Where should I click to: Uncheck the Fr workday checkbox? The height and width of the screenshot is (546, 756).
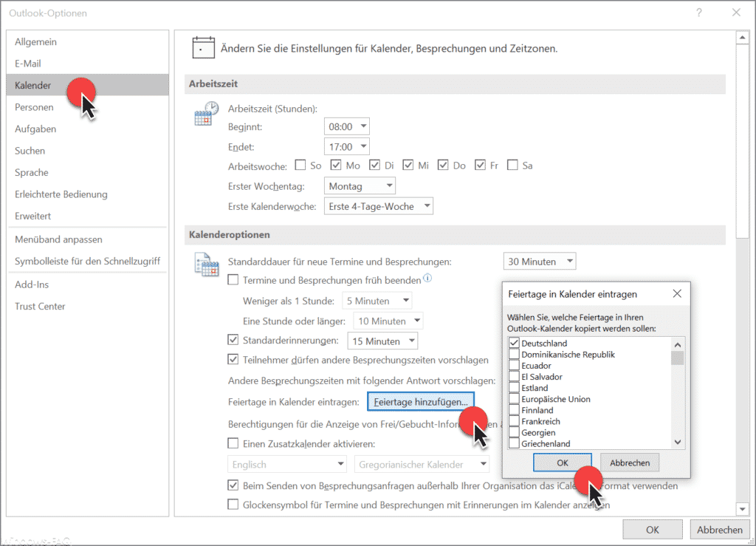coord(480,165)
